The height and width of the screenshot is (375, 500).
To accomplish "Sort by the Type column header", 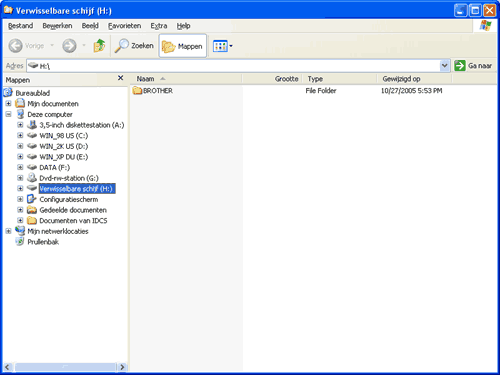I will [339, 79].
